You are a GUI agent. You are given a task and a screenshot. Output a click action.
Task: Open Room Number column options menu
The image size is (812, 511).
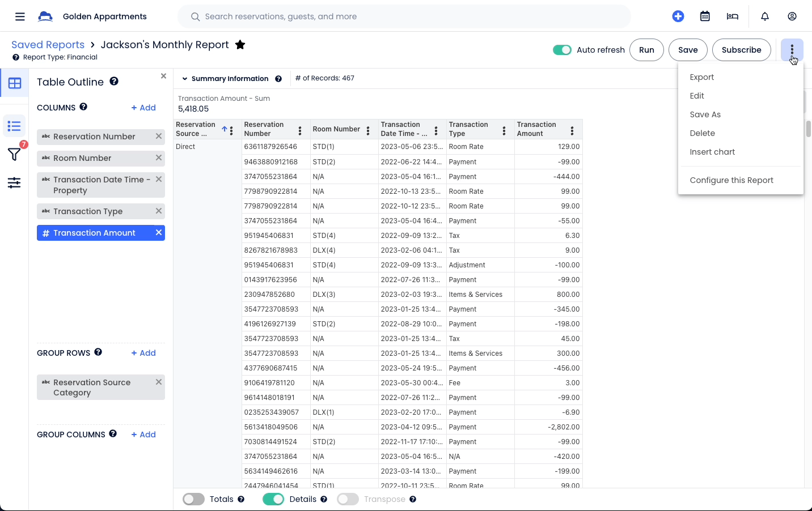coord(368,131)
